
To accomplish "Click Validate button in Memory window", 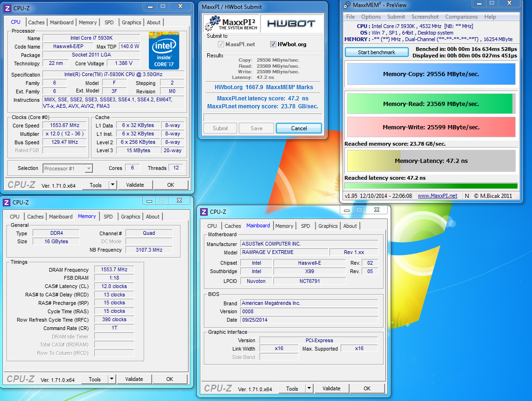I will (134, 379).
